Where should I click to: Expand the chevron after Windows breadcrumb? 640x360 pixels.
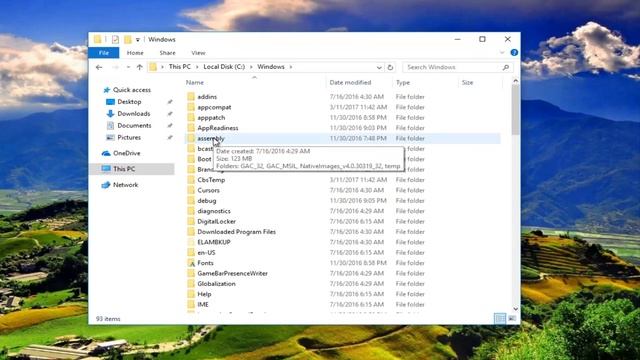click(291, 67)
